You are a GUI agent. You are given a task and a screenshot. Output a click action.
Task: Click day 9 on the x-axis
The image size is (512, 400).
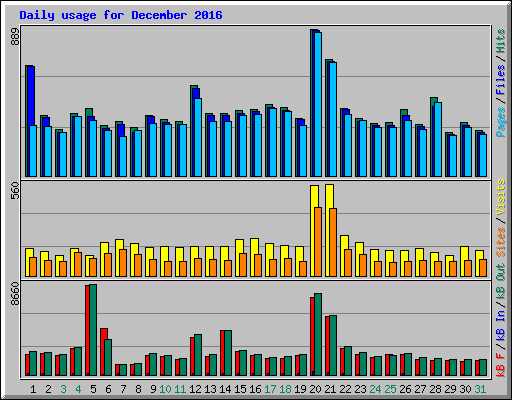tap(153, 389)
